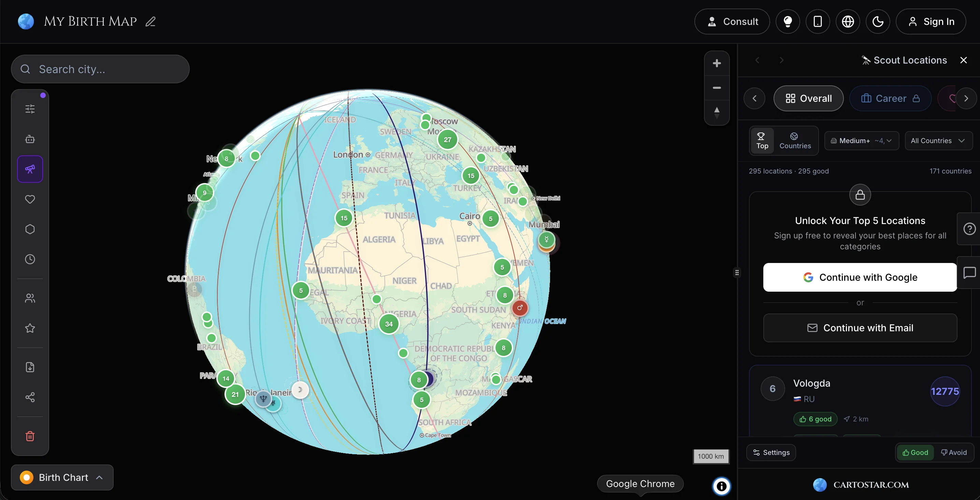
Task: Open the globe language icon in header
Action: [848, 21]
